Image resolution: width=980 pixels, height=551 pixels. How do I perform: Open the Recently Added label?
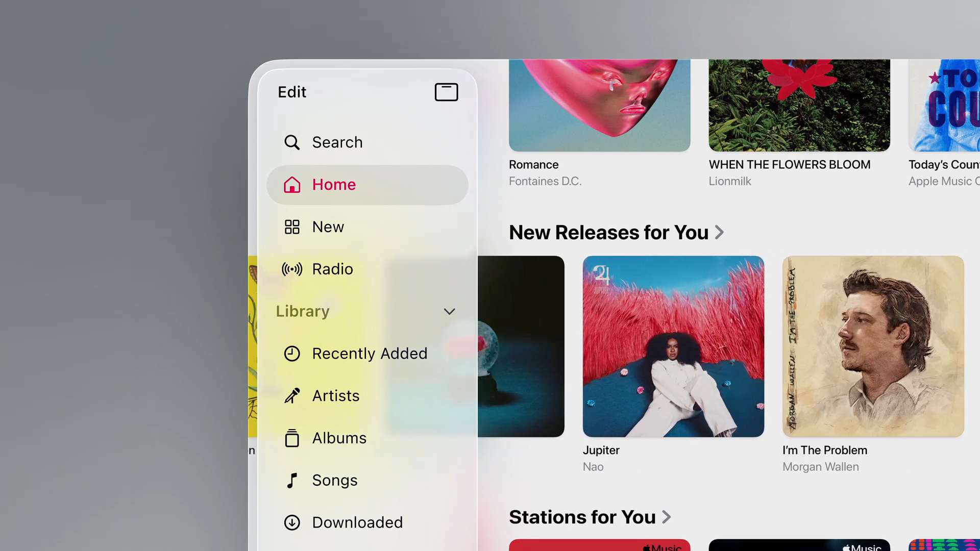click(x=370, y=354)
